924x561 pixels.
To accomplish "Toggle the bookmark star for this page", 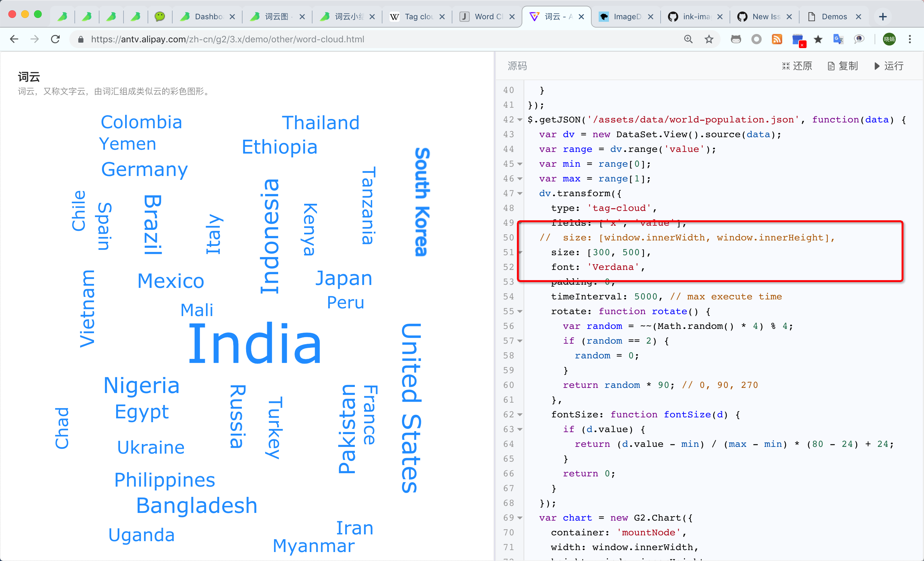I will (709, 39).
